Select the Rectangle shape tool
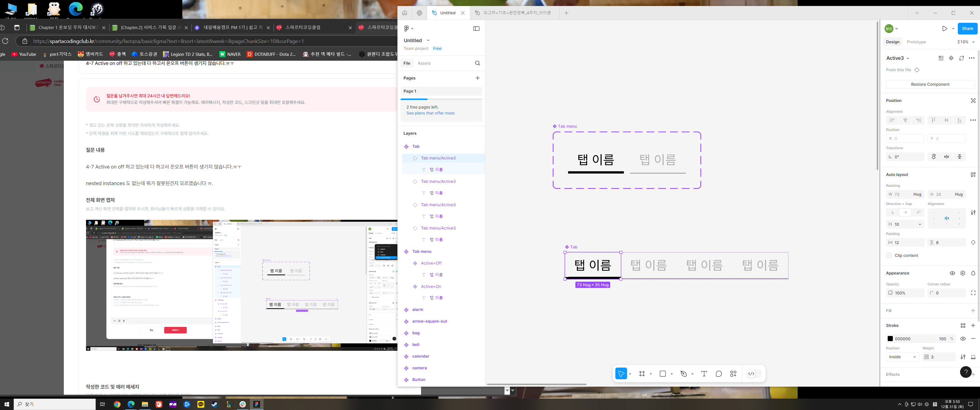 coord(663,374)
